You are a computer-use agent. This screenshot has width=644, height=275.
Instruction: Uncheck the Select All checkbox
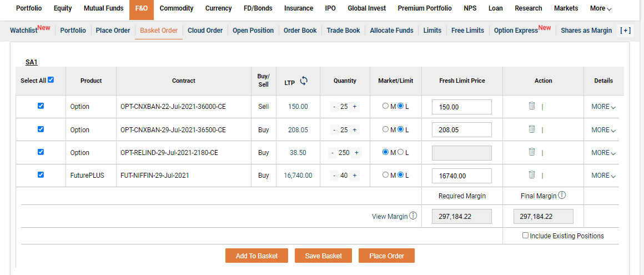pyautogui.click(x=51, y=80)
